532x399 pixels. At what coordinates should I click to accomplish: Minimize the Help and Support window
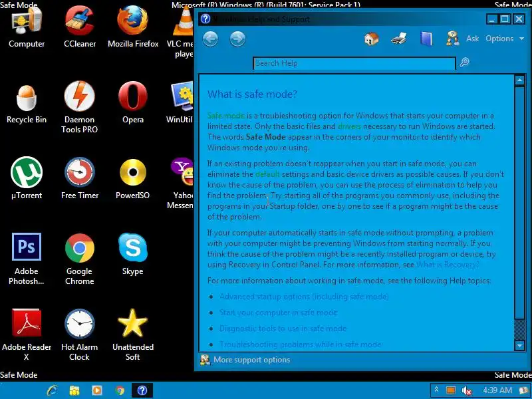491,19
